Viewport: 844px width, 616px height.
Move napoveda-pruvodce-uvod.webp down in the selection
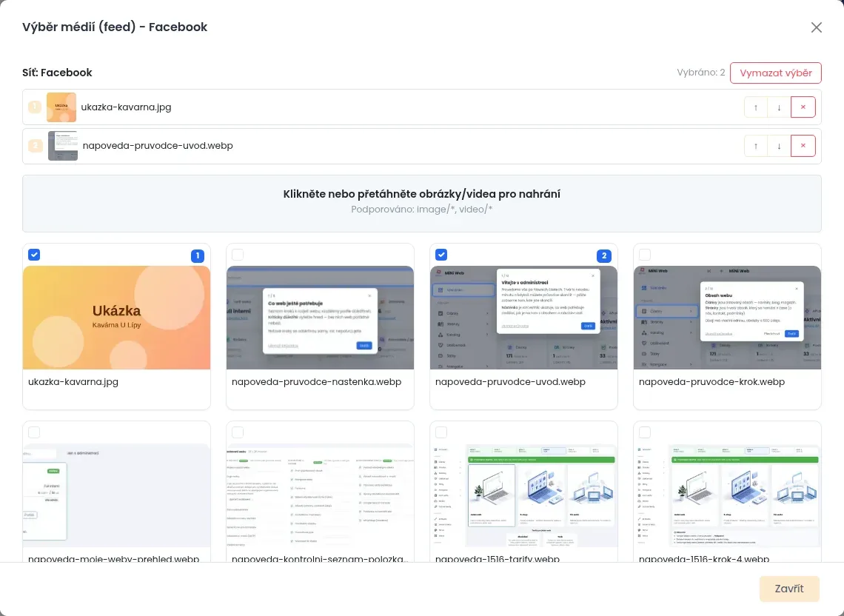[779, 146]
